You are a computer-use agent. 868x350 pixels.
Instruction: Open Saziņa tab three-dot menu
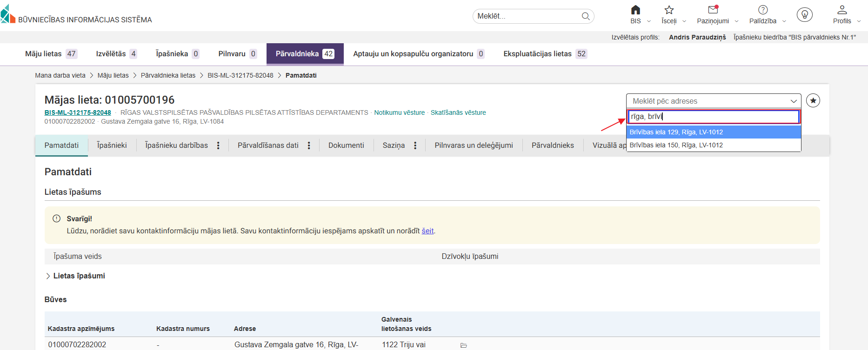point(415,145)
